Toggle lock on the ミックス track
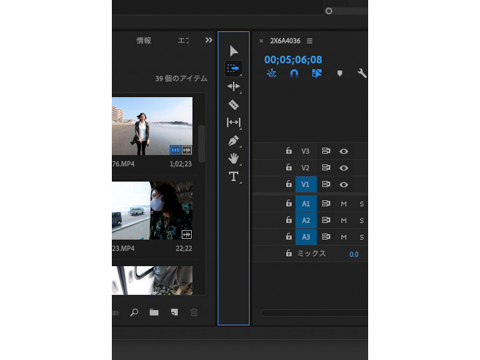This screenshot has width=480, height=360. 289,253
